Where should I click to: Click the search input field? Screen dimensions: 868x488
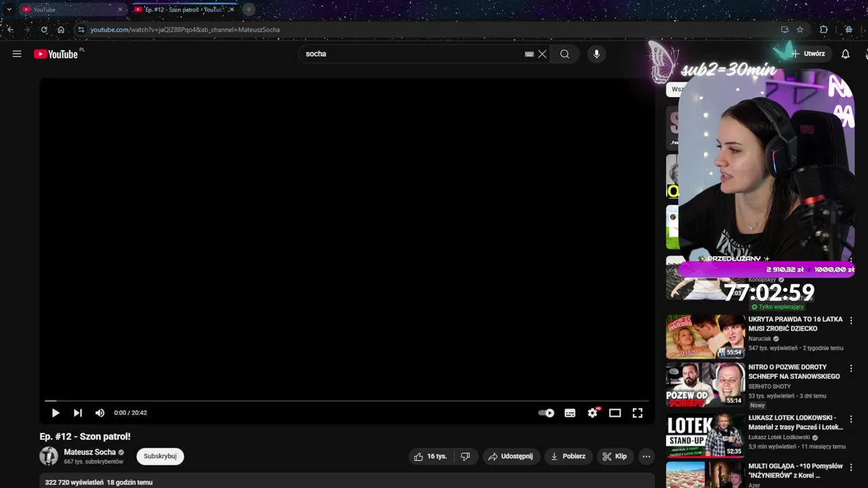tap(414, 54)
